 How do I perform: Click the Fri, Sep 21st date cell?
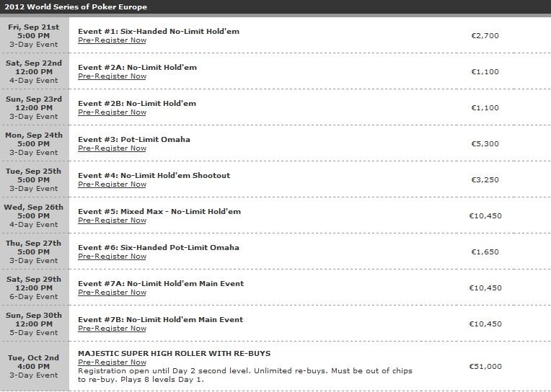pyautogui.click(x=34, y=35)
